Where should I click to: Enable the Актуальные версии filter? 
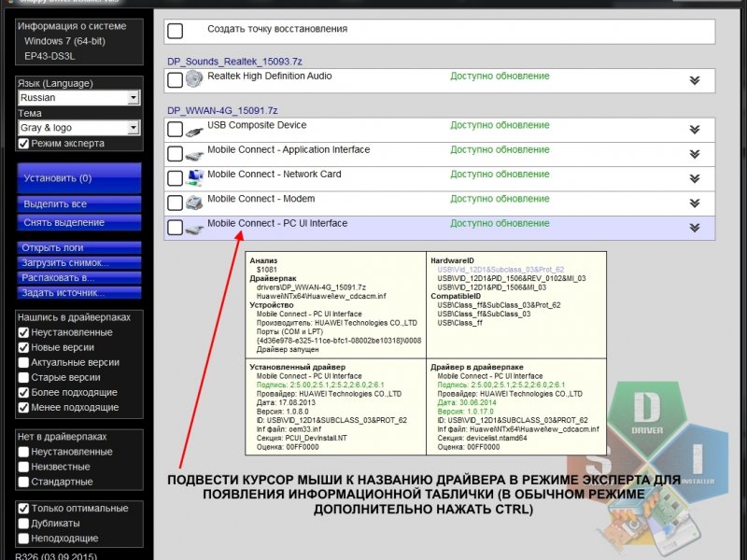coord(23,362)
